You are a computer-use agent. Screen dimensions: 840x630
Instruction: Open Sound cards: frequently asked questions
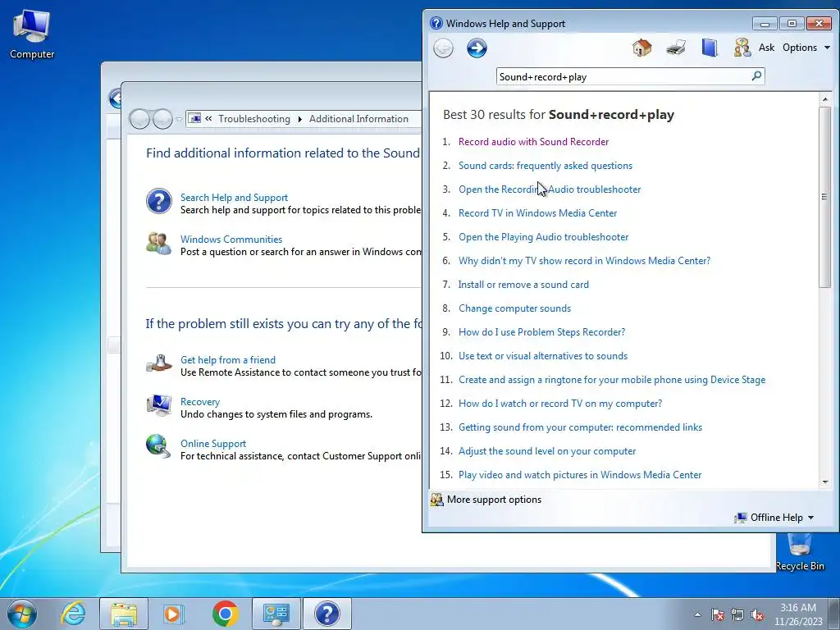click(546, 166)
